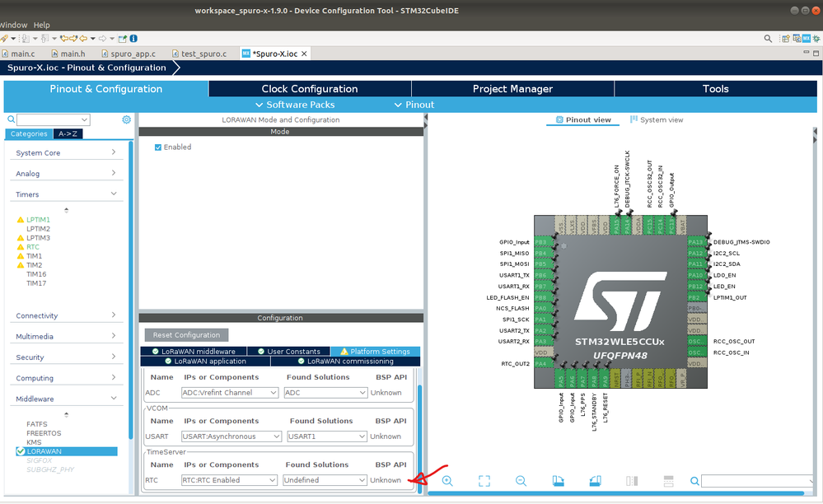Open User Constants tab

pos(288,352)
